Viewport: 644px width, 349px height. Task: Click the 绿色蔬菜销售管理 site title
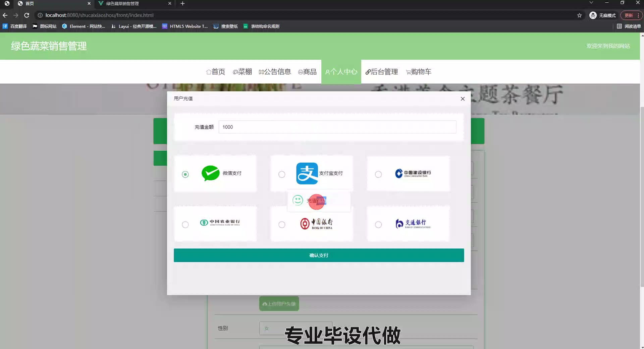tap(49, 46)
